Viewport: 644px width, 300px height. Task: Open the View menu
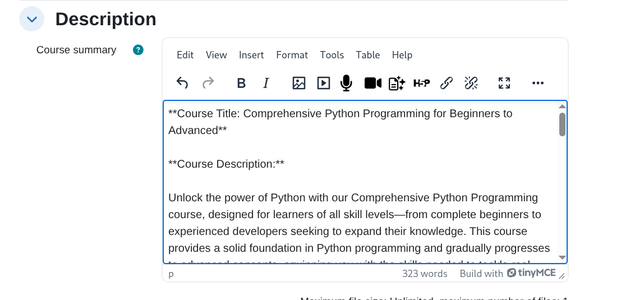[x=216, y=55]
